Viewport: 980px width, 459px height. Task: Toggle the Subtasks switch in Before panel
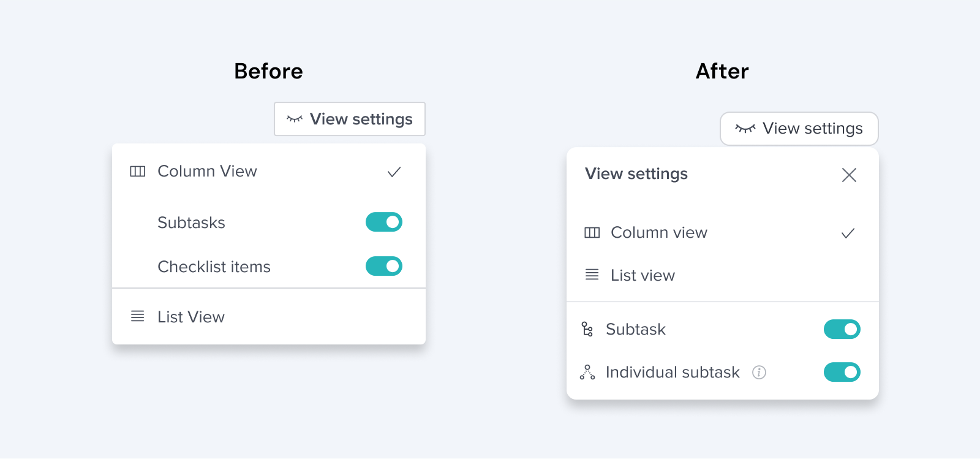coord(384,222)
